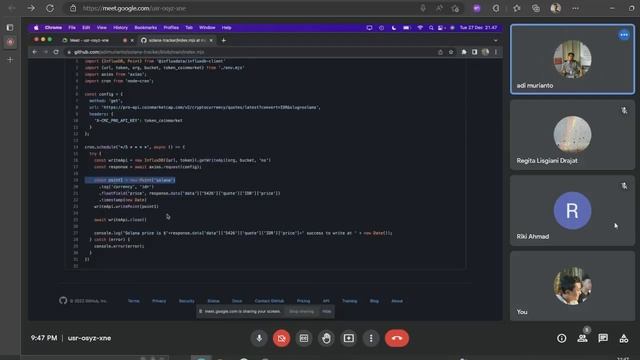This screenshot has width=640, height=360.
Task: Click the read aloud icon in address bar
Action: pyautogui.click(x=439, y=8)
